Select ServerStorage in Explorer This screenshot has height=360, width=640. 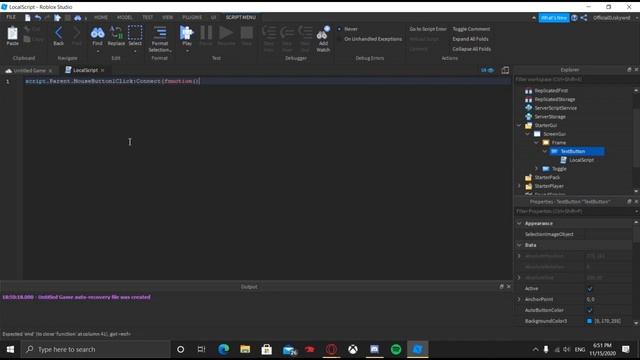click(550, 116)
